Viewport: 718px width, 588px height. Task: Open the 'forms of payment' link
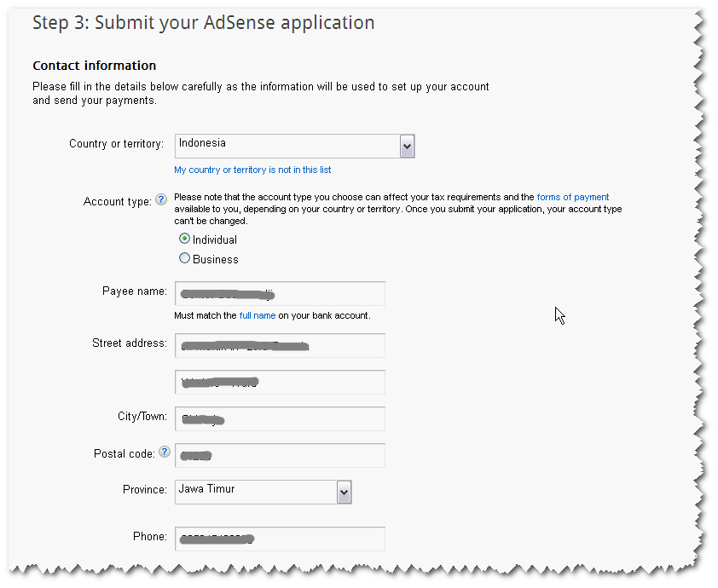pos(572,197)
